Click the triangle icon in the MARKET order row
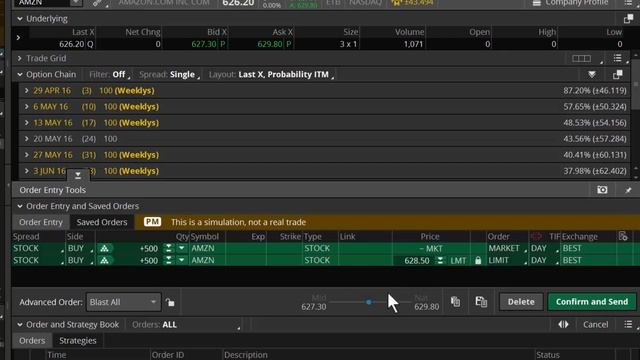This screenshot has width=640, height=360. pos(105,248)
